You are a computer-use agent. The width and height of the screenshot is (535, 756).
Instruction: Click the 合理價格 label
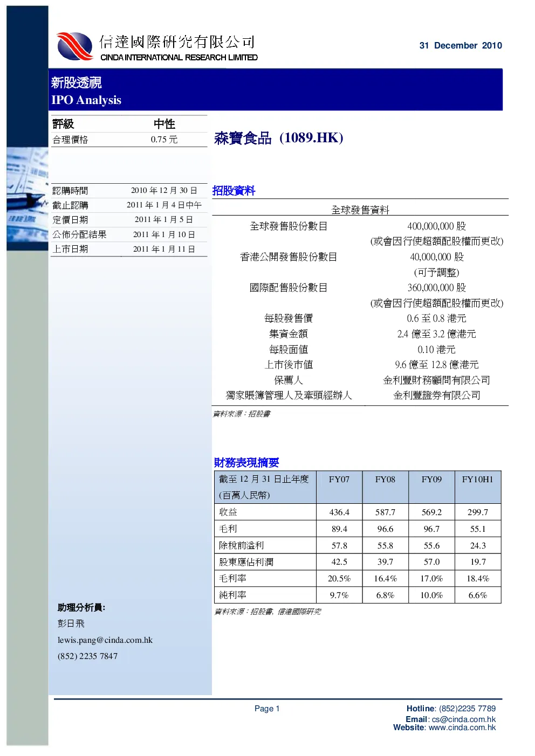tap(70, 140)
